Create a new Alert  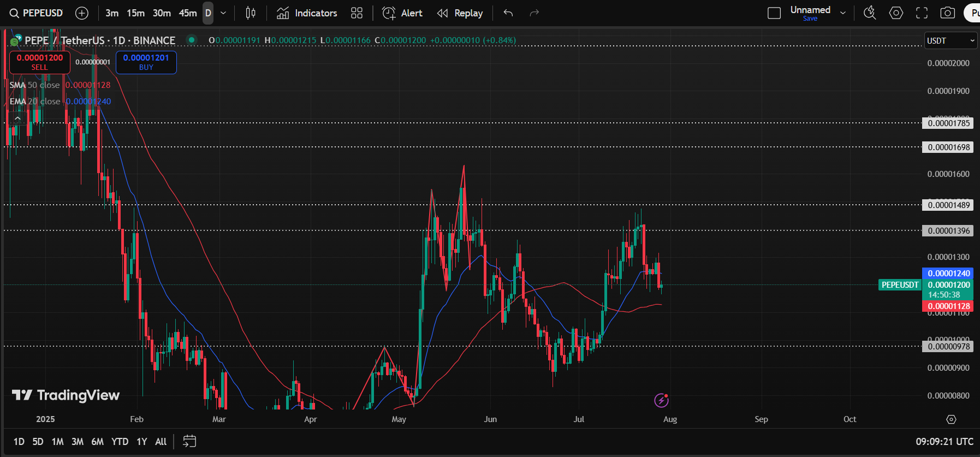[402, 13]
